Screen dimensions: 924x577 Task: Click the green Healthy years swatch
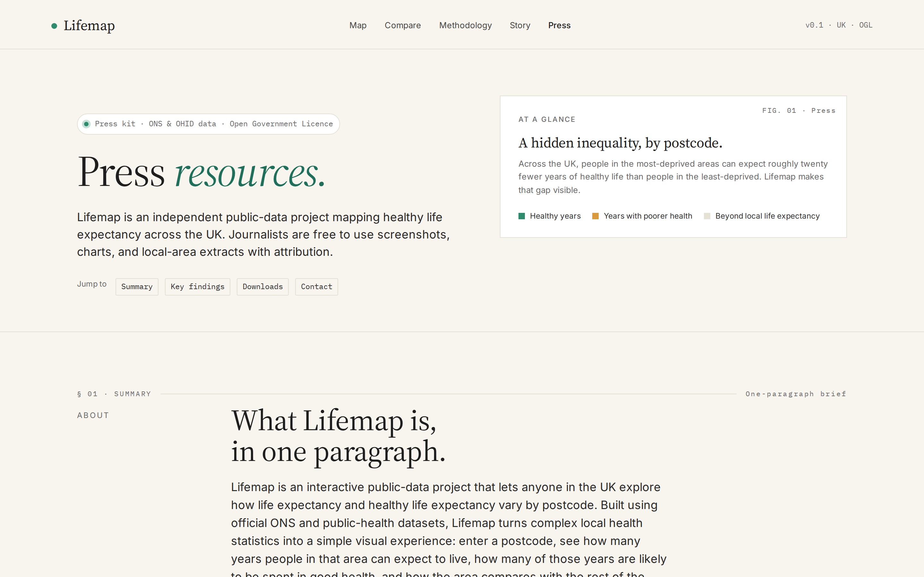tap(522, 216)
